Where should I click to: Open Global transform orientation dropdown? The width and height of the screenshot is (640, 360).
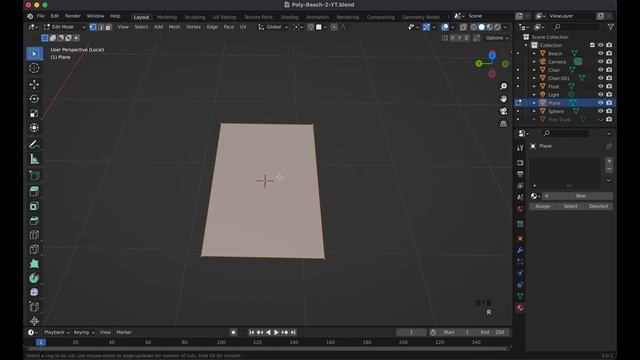pos(273,27)
